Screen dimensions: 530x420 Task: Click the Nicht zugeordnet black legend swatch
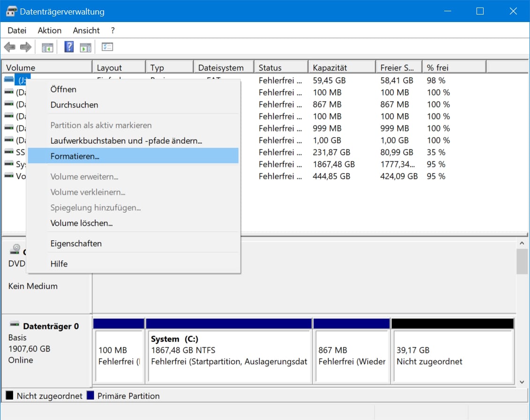[9, 395]
